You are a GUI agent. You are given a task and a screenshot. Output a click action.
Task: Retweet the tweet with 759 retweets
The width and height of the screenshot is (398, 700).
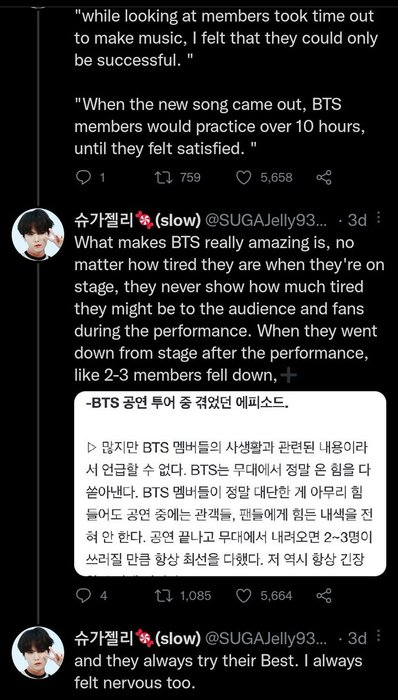point(162,178)
